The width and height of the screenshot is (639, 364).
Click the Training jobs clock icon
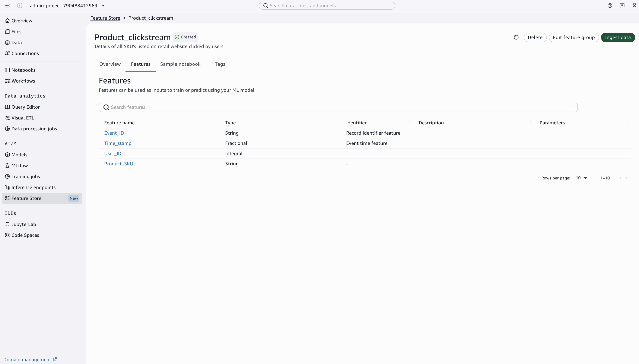coord(7,176)
